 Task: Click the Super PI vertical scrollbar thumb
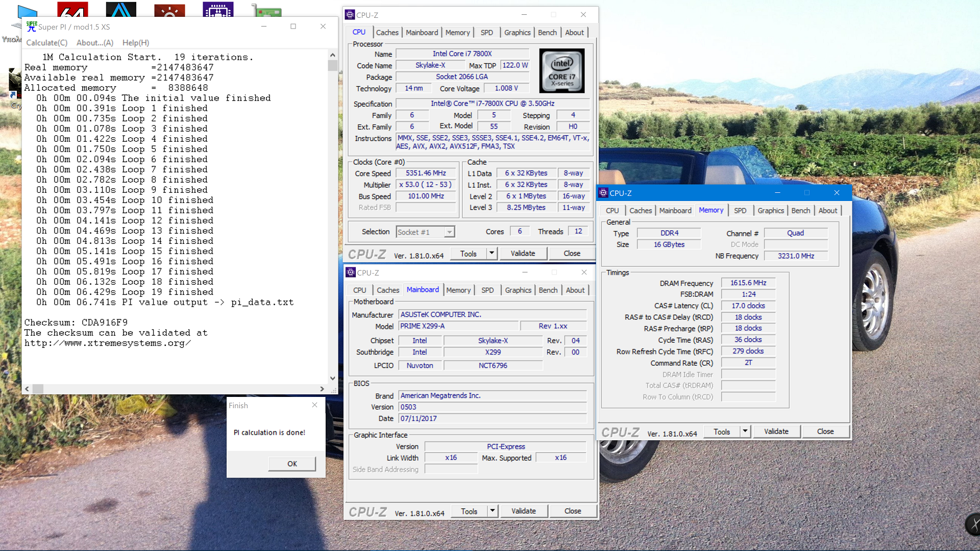tap(333, 65)
